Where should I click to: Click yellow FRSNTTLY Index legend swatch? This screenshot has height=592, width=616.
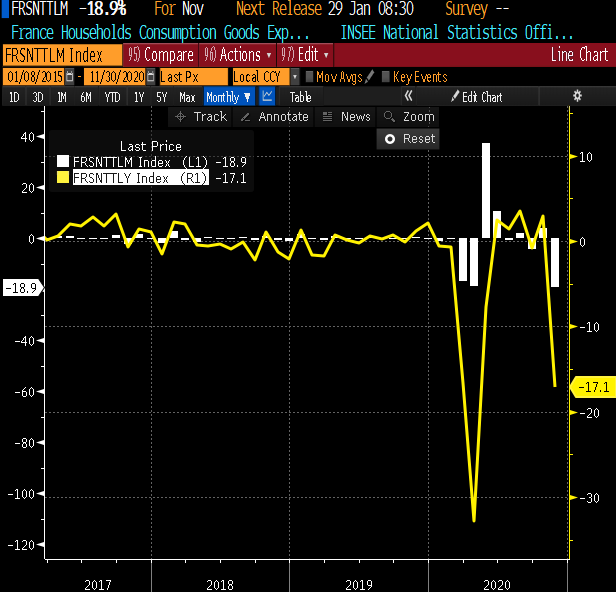pos(63,178)
